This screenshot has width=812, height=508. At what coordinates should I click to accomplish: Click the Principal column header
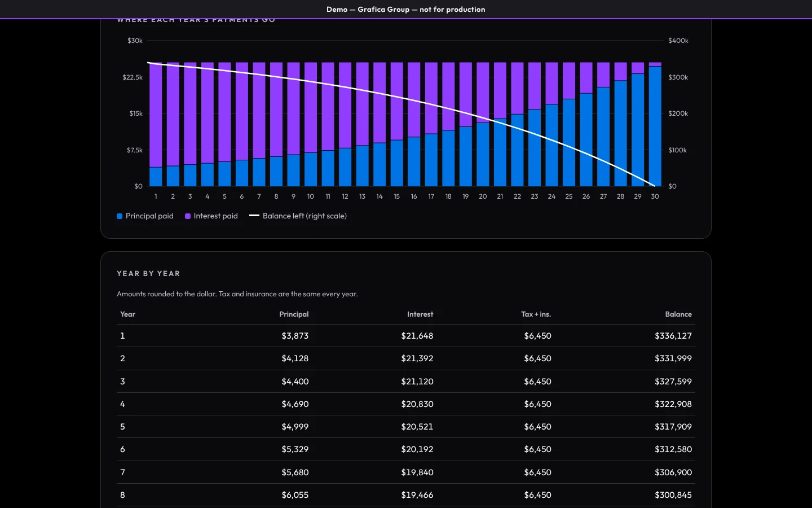coord(294,314)
